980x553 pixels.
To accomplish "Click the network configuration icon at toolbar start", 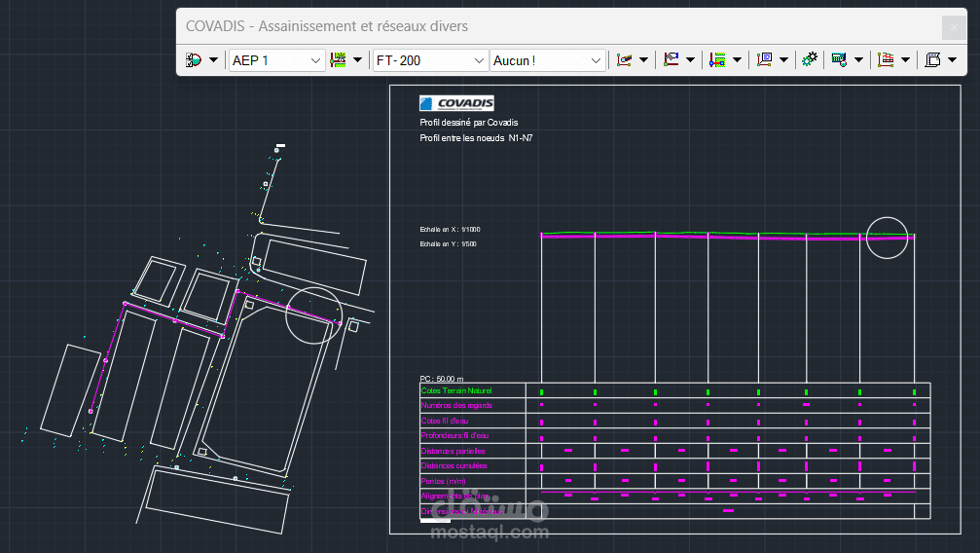I will click(x=194, y=60).
